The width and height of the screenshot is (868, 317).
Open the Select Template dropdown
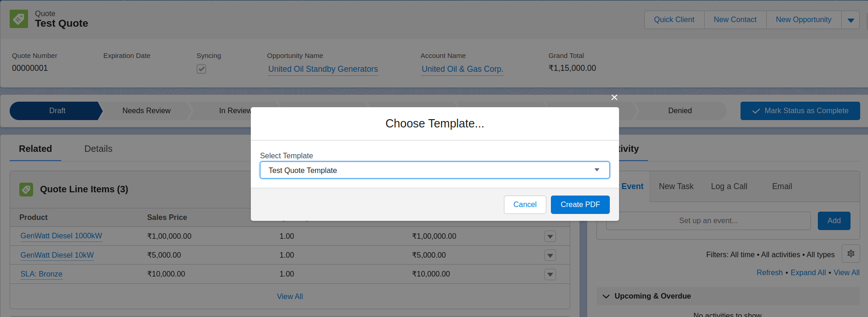click(434, 170)
